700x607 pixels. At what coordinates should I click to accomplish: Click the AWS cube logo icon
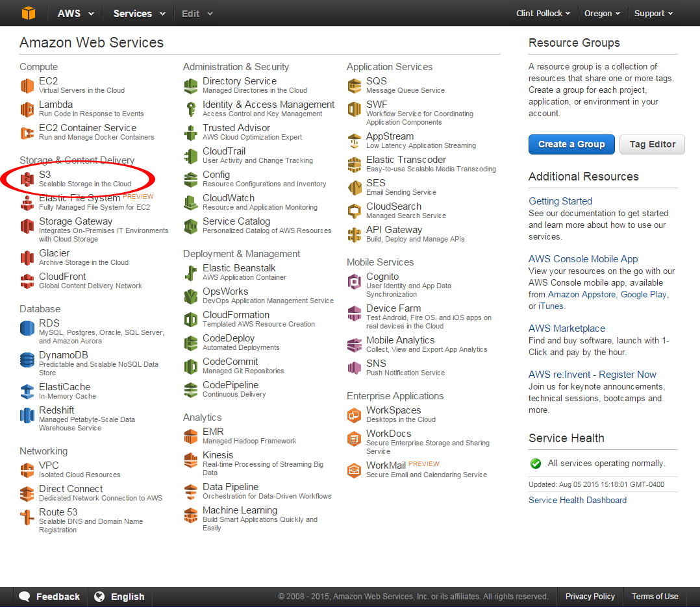point(29,13)
